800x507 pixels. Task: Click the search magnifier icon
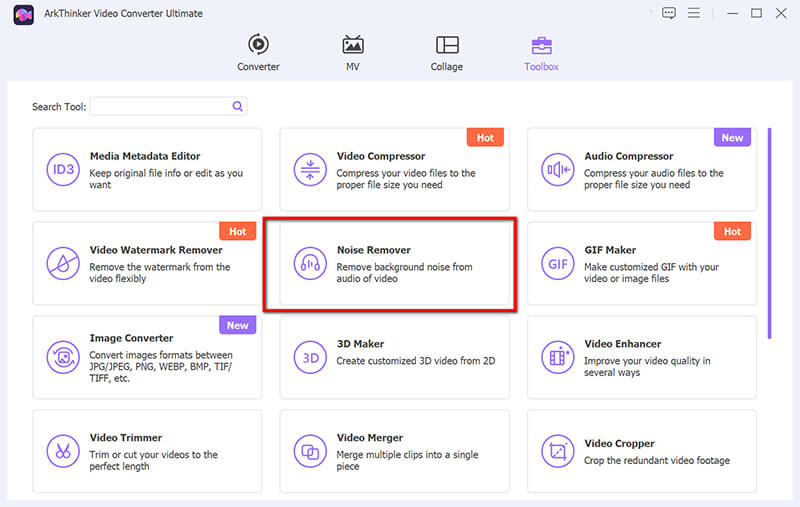(238, 106)
